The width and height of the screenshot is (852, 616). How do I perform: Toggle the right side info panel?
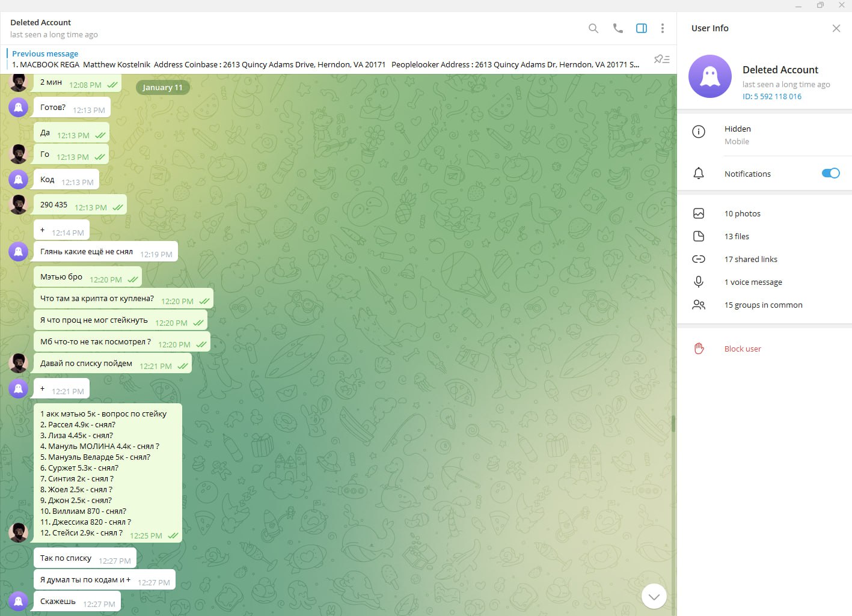click(642, 28)
